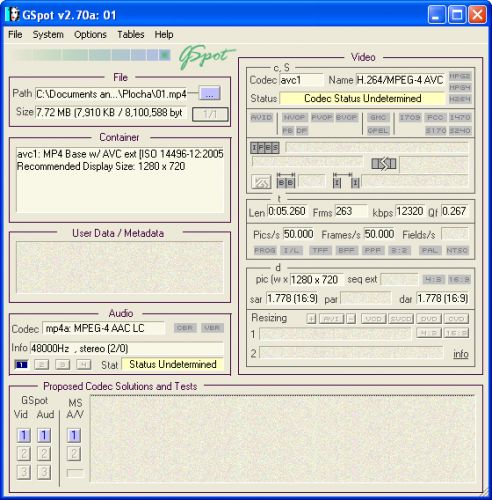Viewport: 492px width, 500px height.
Task: Click the video Codec avc1 field
Action: [301, 80]
